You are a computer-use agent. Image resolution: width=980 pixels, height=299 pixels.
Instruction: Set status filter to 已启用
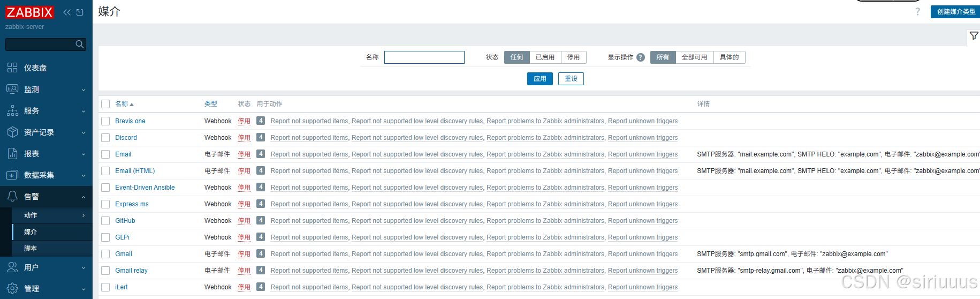[x=545, y=57]
